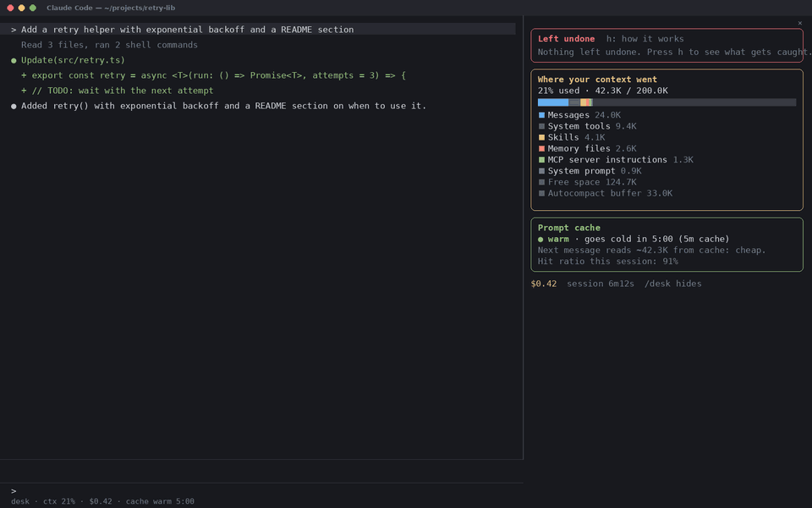Image resolution: width=812 pixels, height=508 pixels.
Task: Click 'ctx 21%' in the status line
Action: [x=59, y=501]
